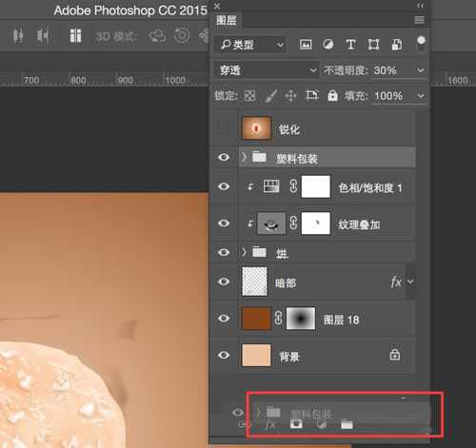
Task: Collapse Layers panel with double-arrow icon
Action: tap(420, 6)
